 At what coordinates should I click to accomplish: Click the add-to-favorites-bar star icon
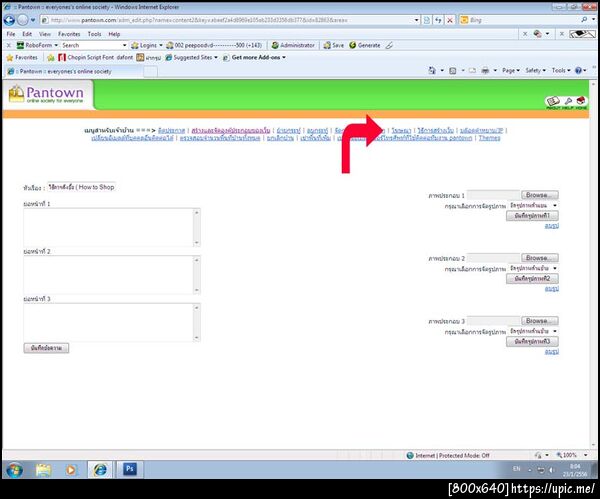pyautogui.click(x=51, y=58)
